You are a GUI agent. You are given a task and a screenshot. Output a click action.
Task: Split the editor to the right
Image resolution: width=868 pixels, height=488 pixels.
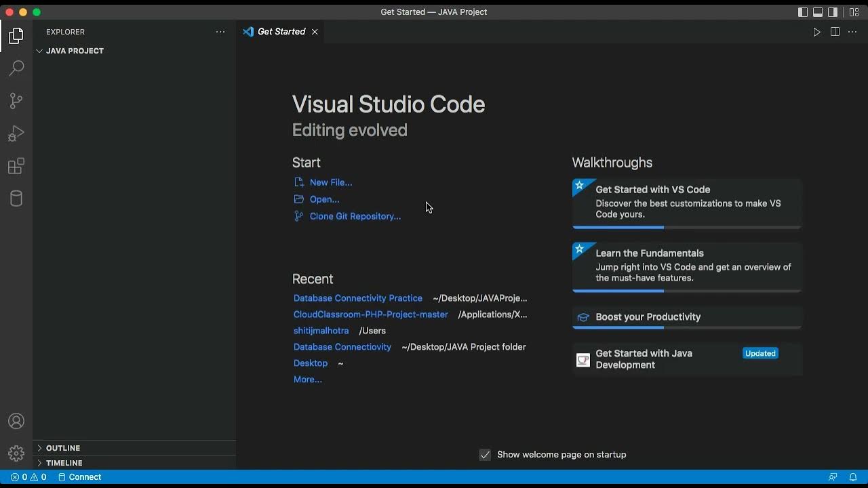835,32
